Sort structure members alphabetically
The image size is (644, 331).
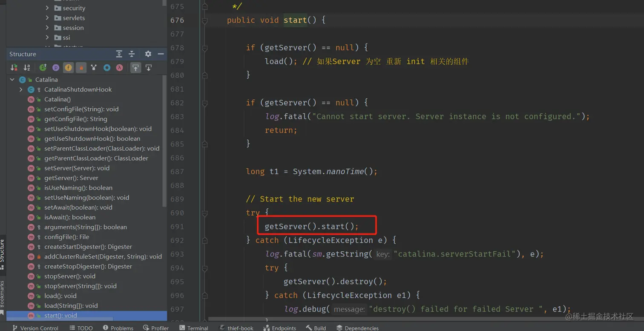(27, 67)
